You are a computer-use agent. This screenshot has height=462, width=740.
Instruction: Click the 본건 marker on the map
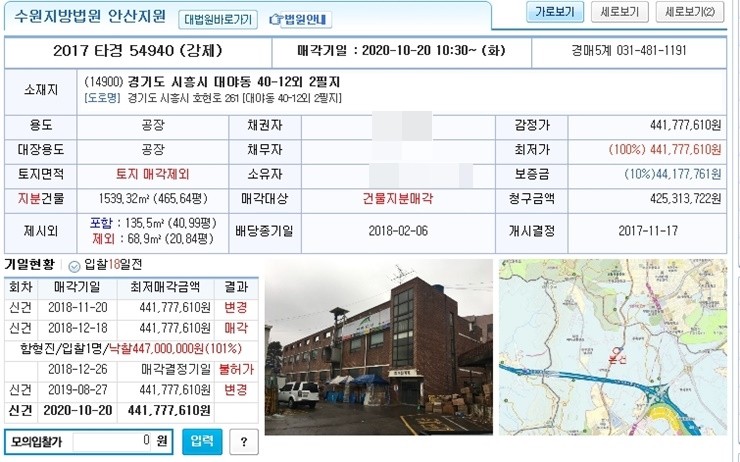coord(616,355)
